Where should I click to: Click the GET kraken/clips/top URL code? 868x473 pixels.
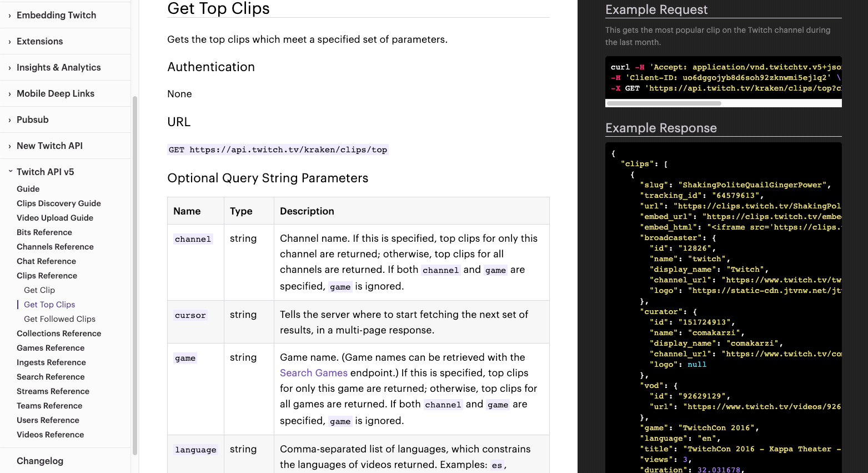click(x=278, y=150)
